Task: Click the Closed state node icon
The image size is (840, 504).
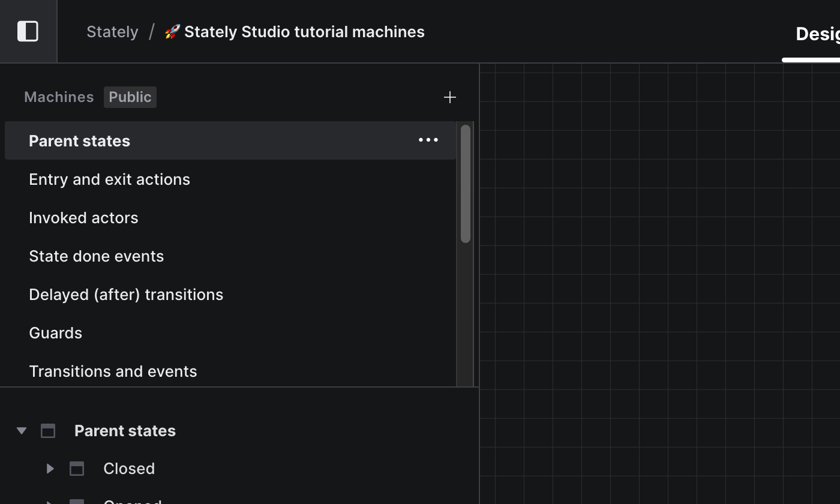Action: coord(77,469)
